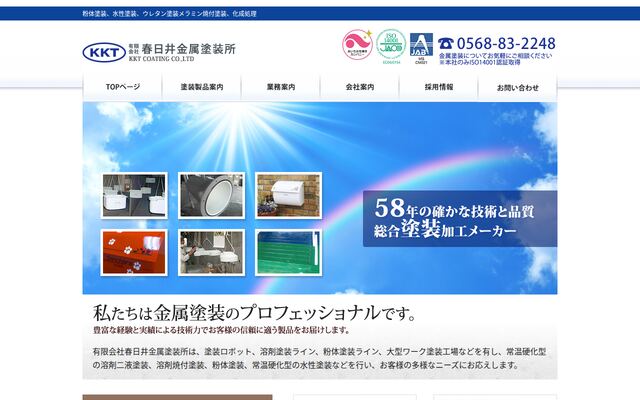The image size is (640, 400).
Task: Click the 58年の確かな技術と品質 banner
Action: 460,219
